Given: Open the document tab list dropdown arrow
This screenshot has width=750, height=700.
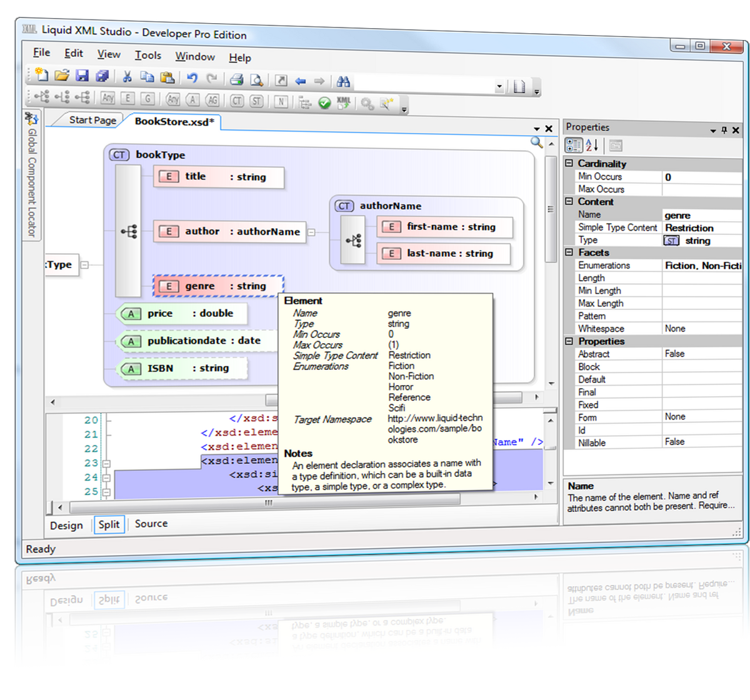Looking at the screenshot, I should pos(537,129).
